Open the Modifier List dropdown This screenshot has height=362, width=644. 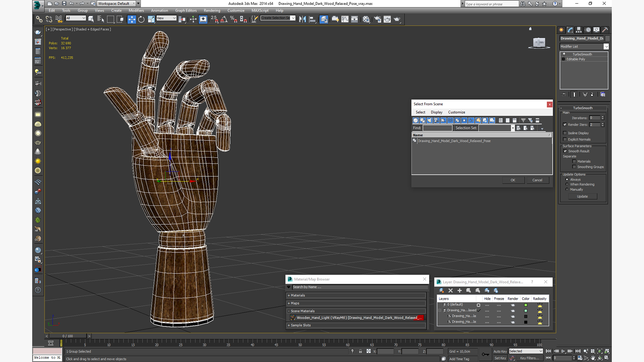click(584, 47)
